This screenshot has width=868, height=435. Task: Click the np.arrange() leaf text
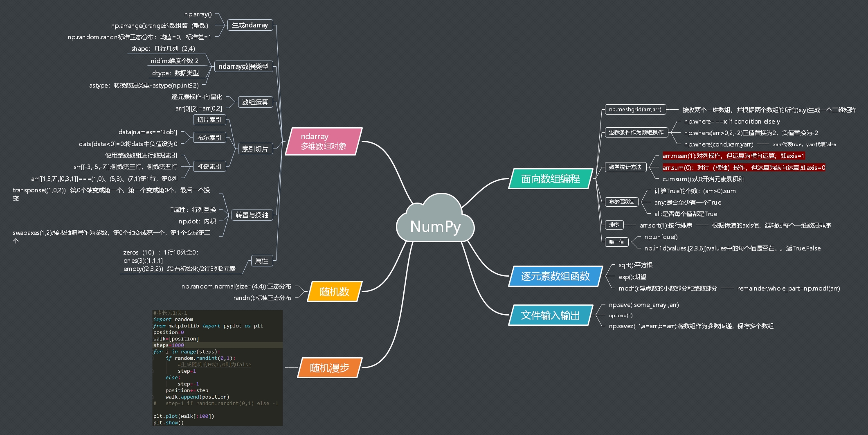(x=160, y=26)
